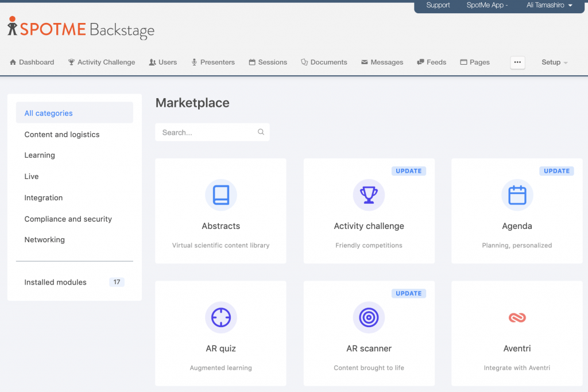
Task: Open the Aventri link icon
Action: point(517,317)
